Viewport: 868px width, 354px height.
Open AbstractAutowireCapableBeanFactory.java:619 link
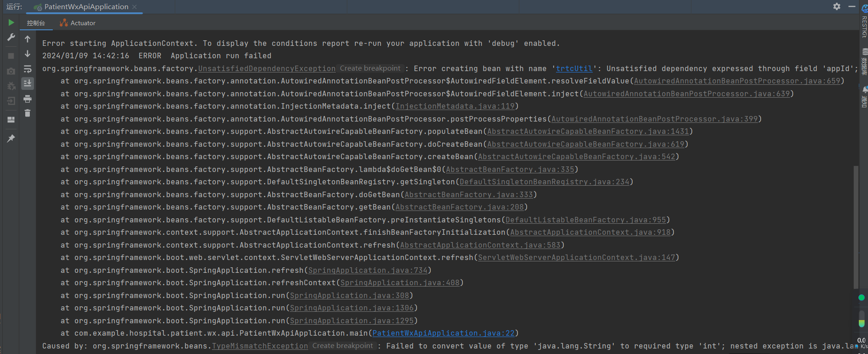pos(586,144)
